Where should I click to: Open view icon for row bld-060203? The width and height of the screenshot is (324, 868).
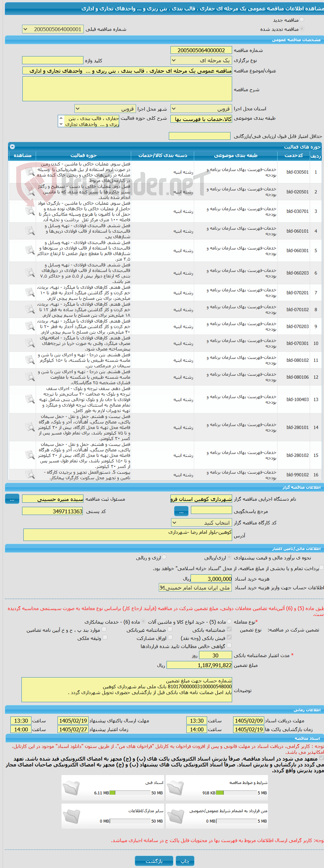click(x=30, y=273)
